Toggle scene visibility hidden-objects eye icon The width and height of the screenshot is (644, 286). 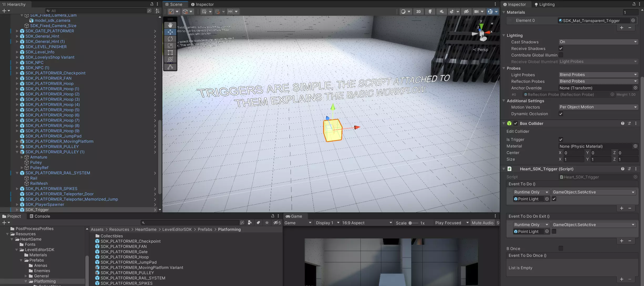coord(466,12)
